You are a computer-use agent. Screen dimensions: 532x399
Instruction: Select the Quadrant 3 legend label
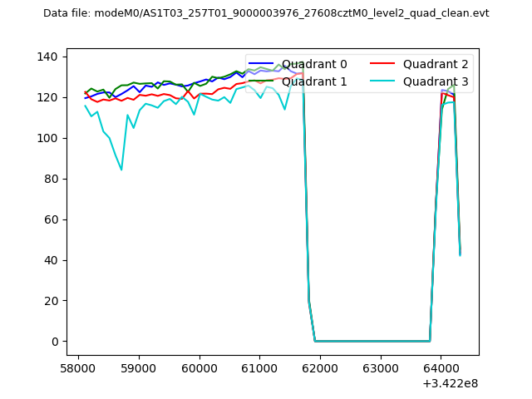[436, 81]
